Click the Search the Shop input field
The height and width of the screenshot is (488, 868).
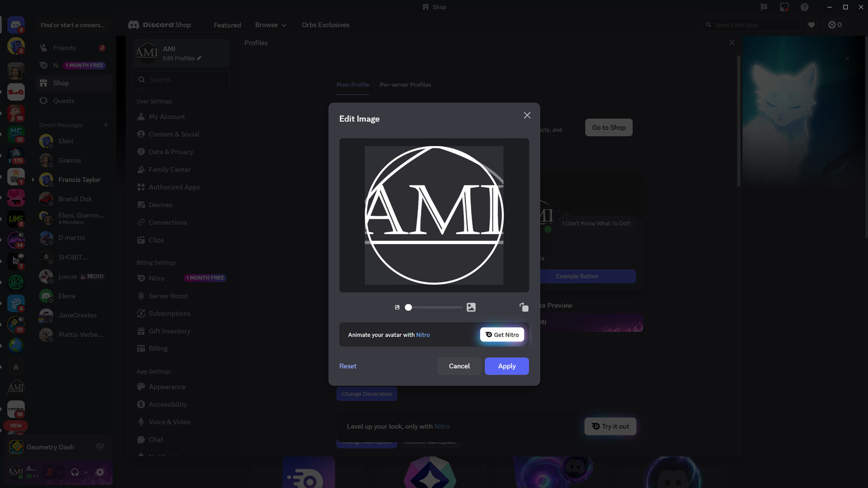(751, 24)
